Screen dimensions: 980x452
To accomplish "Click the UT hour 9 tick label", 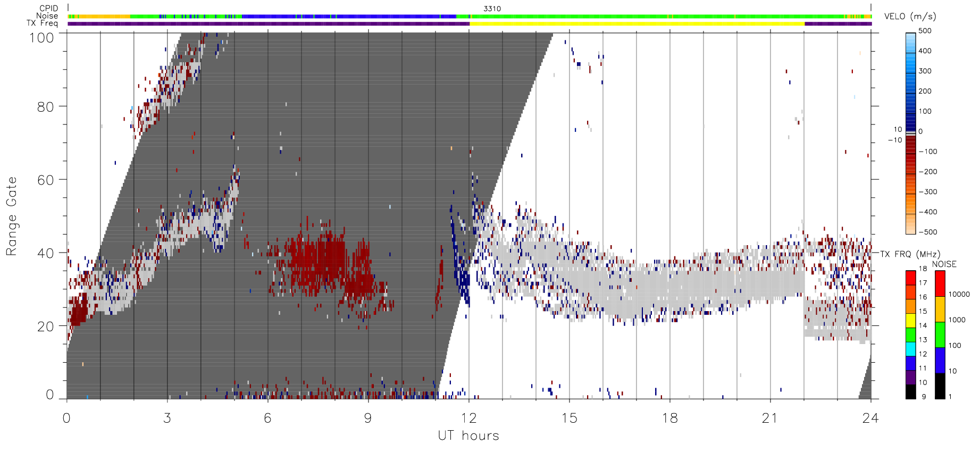I will point(368,418).
